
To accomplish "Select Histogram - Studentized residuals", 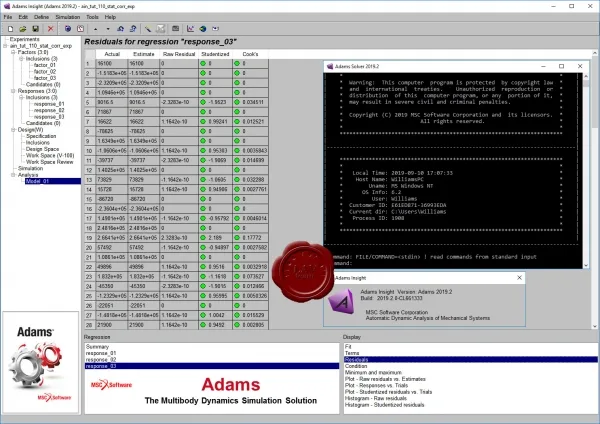I will 471,405.
